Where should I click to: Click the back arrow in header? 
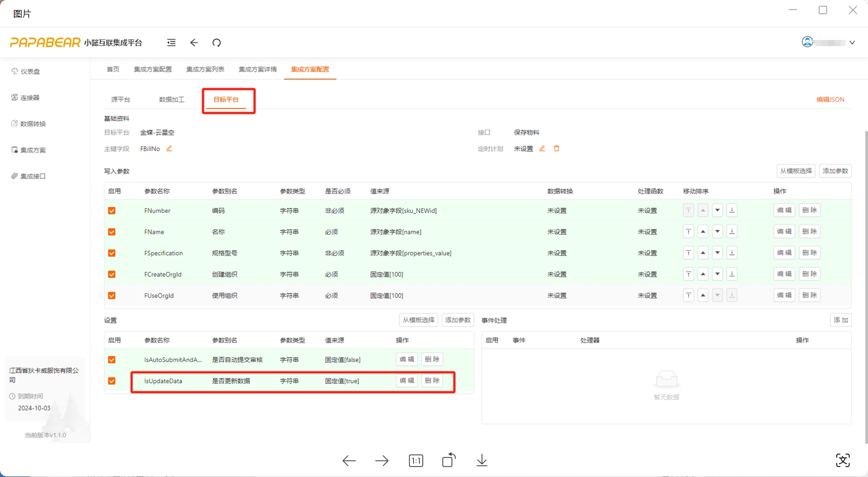[x=194, y=43]
